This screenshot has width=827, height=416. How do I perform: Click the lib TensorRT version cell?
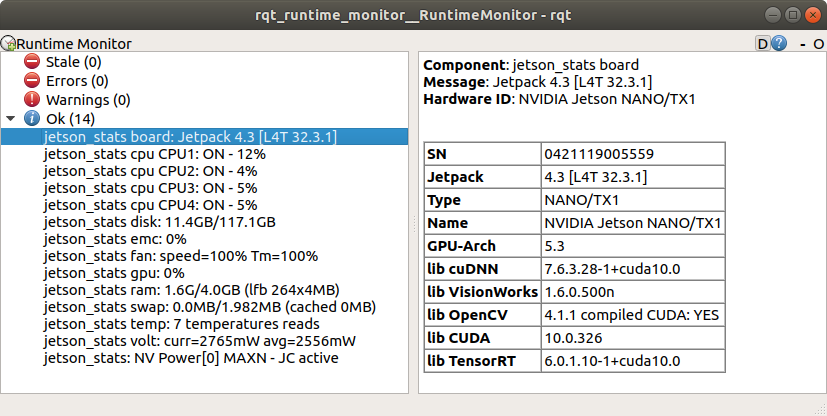633,361
